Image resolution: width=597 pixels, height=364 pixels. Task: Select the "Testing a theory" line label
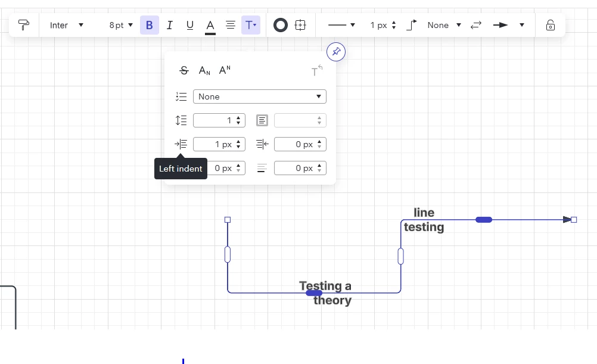click(x=325, y=293)
